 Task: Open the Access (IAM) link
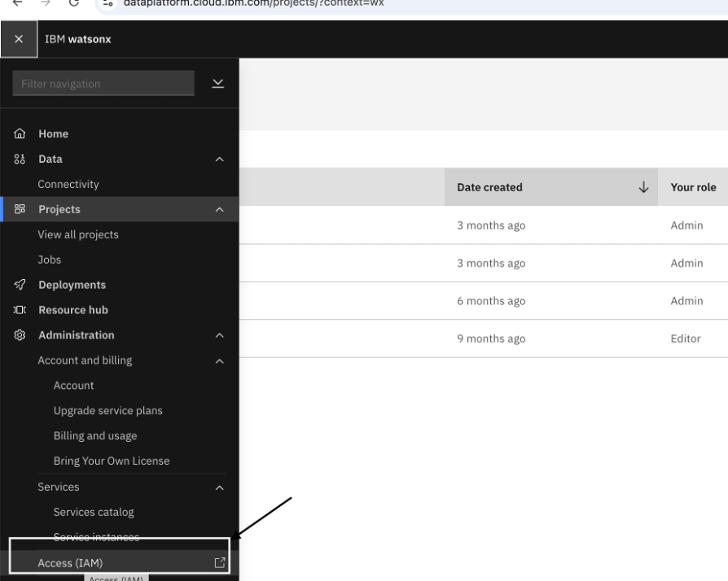69,561
